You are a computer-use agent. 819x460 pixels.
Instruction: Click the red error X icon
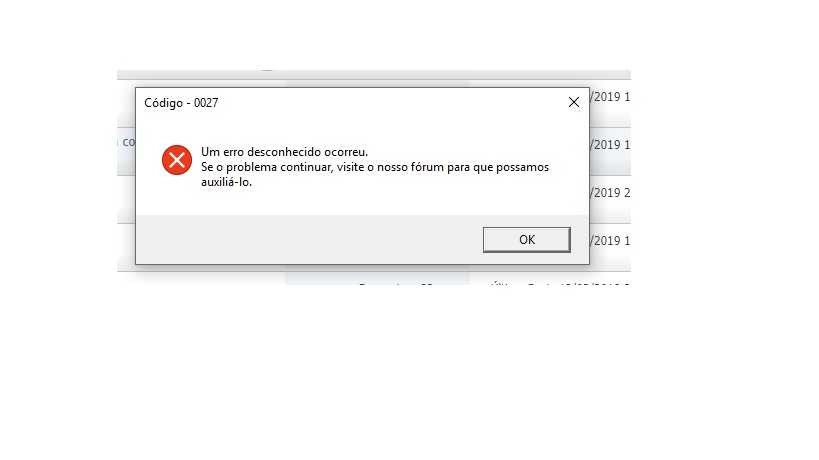point(177,160)
